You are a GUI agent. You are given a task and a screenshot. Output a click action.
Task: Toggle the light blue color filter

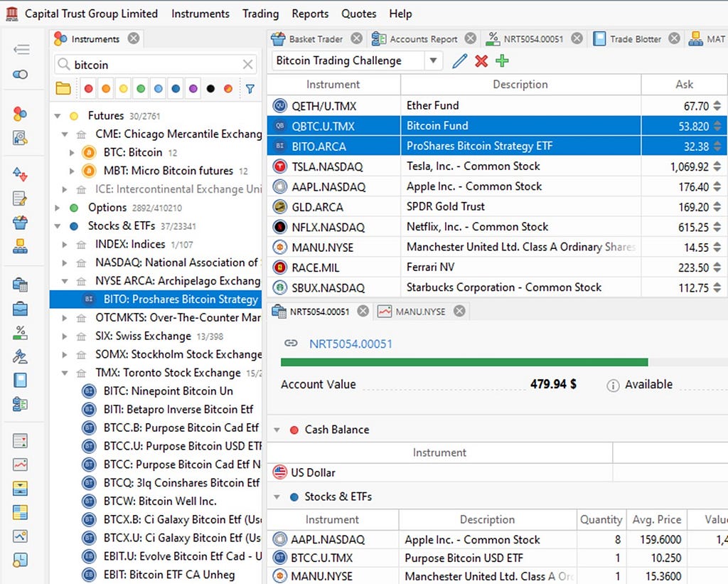click(159, 88)
